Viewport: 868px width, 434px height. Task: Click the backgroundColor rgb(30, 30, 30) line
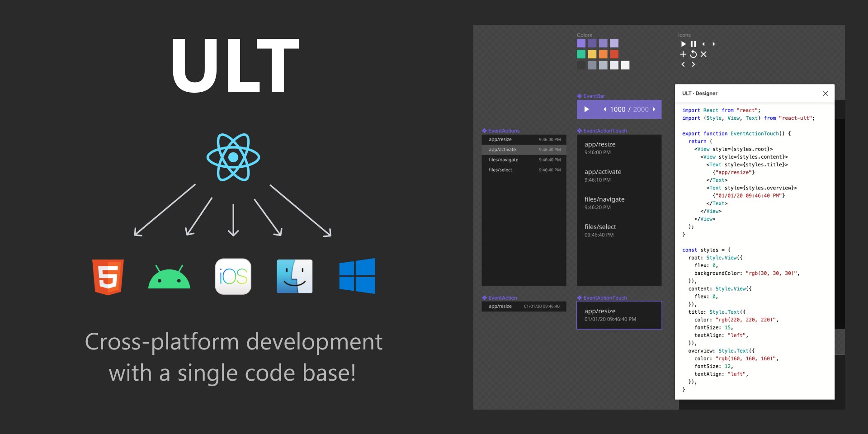747,274
